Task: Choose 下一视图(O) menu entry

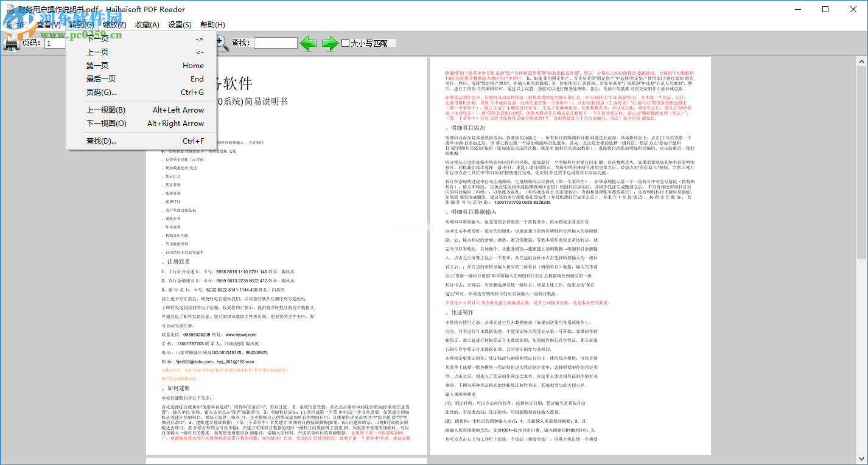Action: click(141, 124)
